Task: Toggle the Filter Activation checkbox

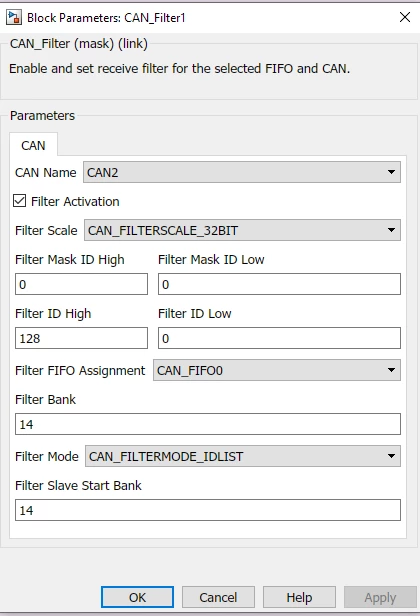Action: coord(20,201)
